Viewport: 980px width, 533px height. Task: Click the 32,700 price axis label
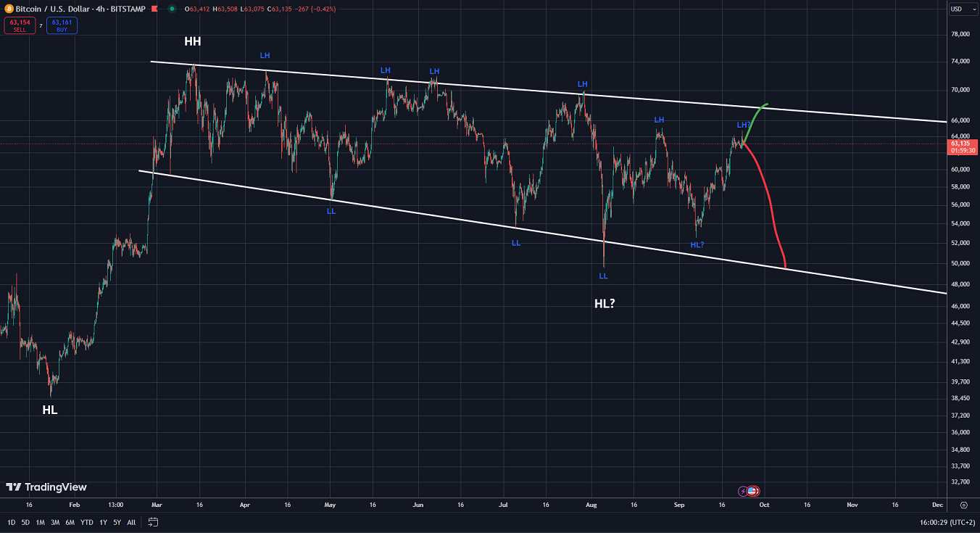(x=960, y=482)
